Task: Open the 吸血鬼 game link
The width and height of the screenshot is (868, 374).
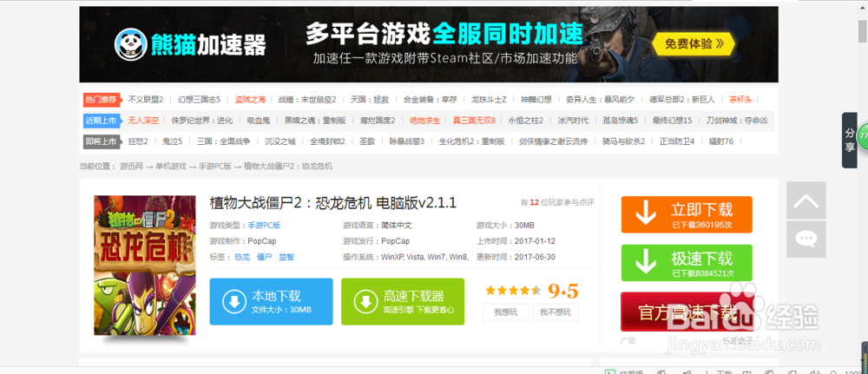Action: click(x=258, y=121)
